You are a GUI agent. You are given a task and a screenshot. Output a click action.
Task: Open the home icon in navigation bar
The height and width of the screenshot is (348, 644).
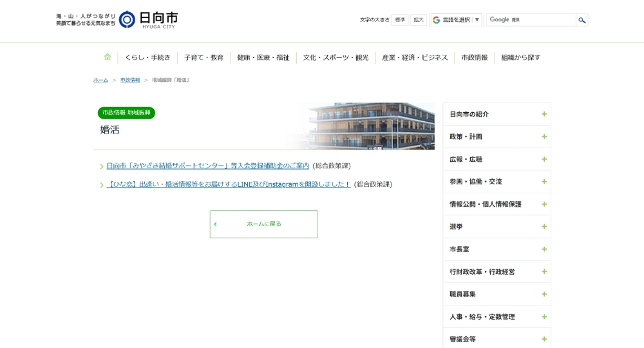pyautogui.click(x=107, y=57)
